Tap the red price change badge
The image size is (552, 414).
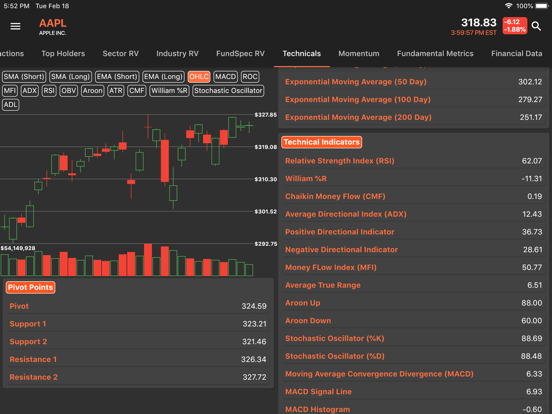(515, 26)
